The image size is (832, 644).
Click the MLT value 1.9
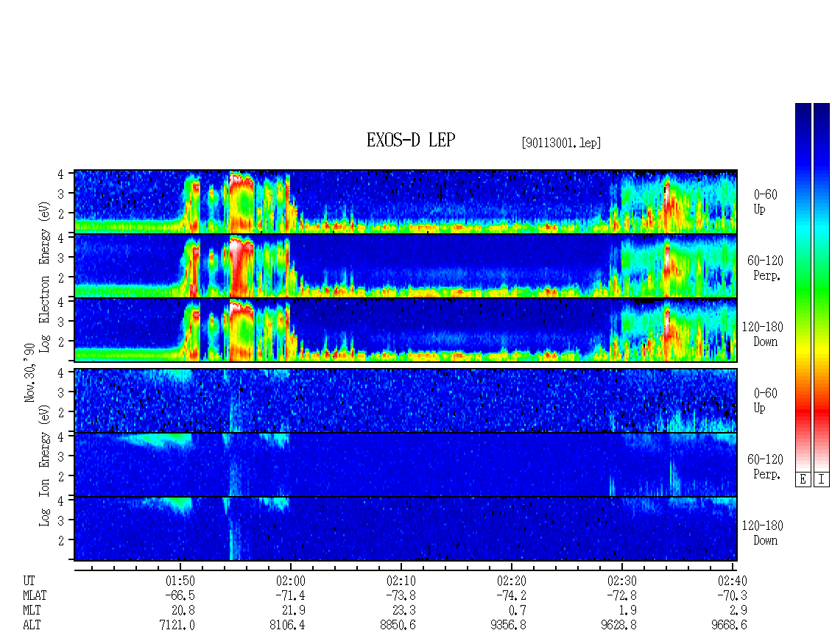pos(628,611)
